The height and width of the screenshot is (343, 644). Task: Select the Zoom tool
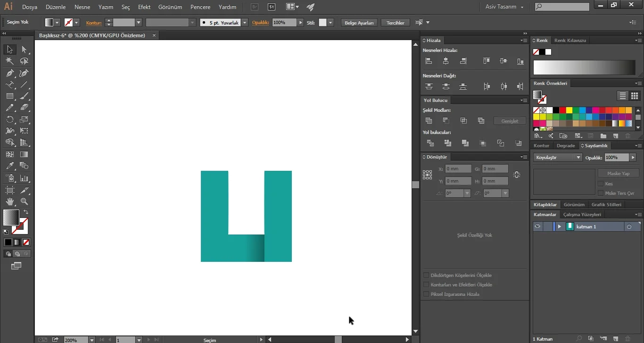24,202
